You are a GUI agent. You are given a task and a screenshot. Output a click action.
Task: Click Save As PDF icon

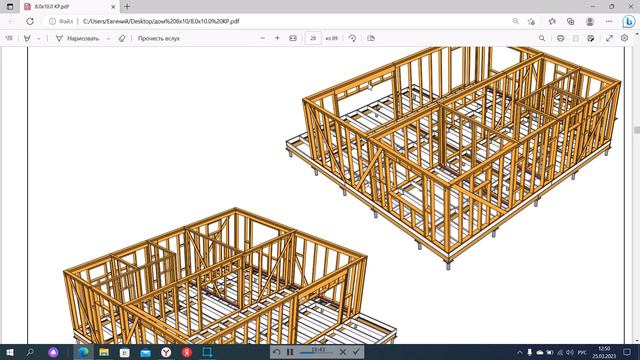coord(591,38)
